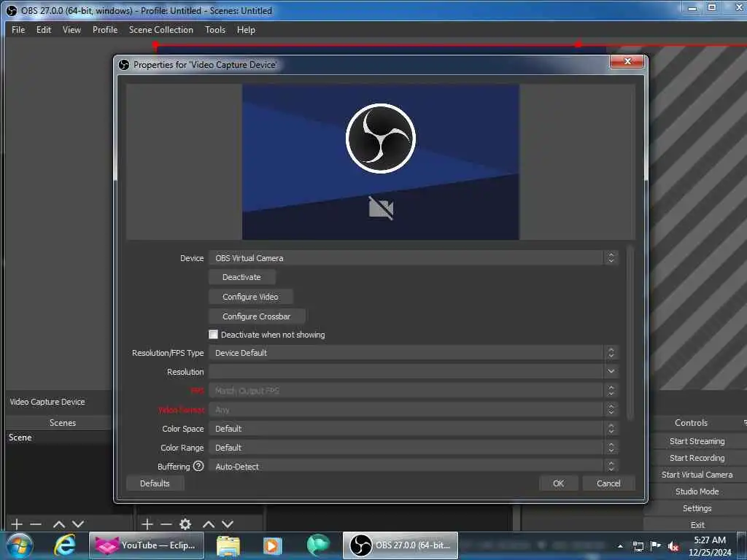Cancel the properties dialog

point(608,483)
